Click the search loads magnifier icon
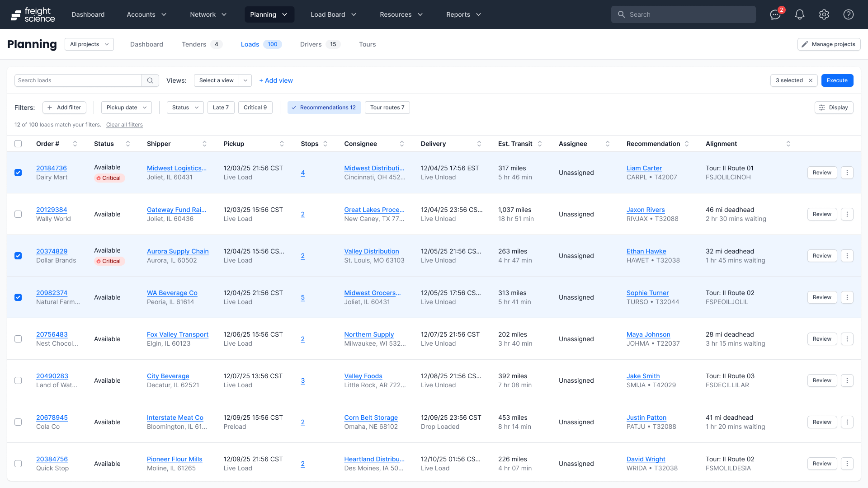Viewport: 868px width, 488px height. click(x=150, y=80)
